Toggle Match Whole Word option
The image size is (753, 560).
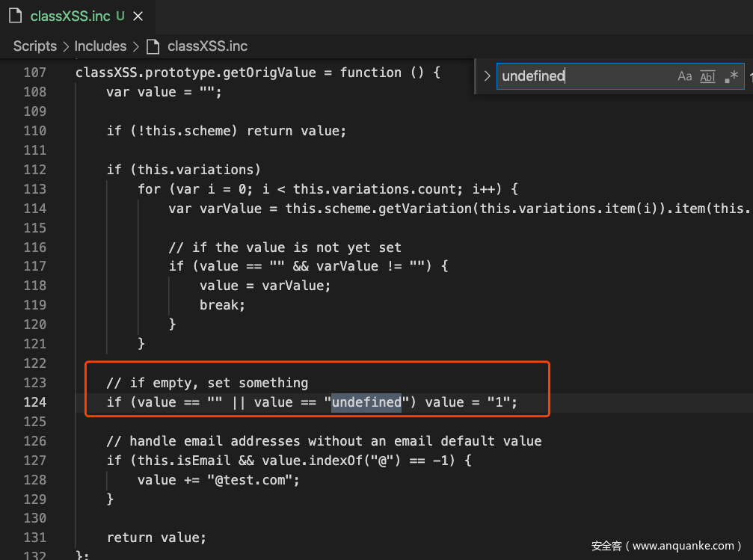(707, 76)
